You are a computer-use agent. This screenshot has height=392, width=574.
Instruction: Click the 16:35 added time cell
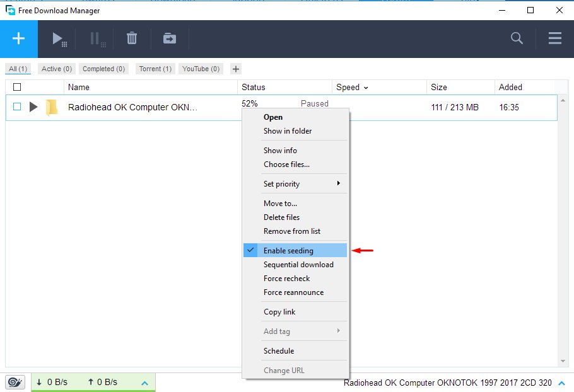tap(509, 107)
